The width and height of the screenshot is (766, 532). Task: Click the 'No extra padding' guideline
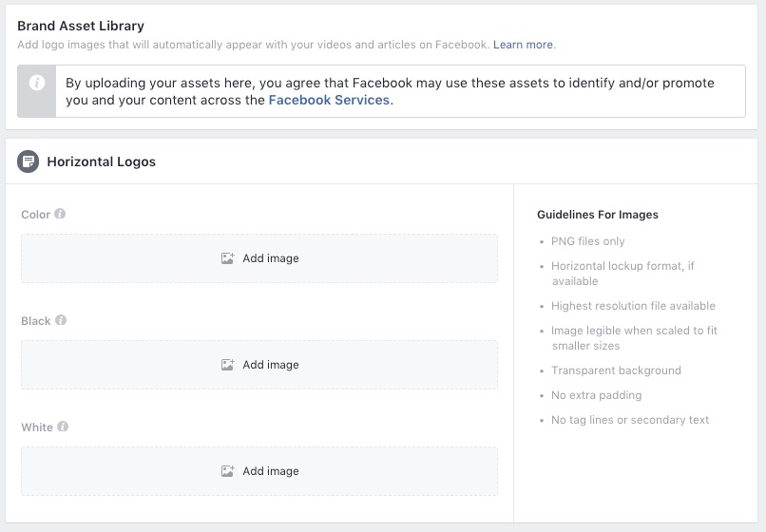tap(597, 395)
